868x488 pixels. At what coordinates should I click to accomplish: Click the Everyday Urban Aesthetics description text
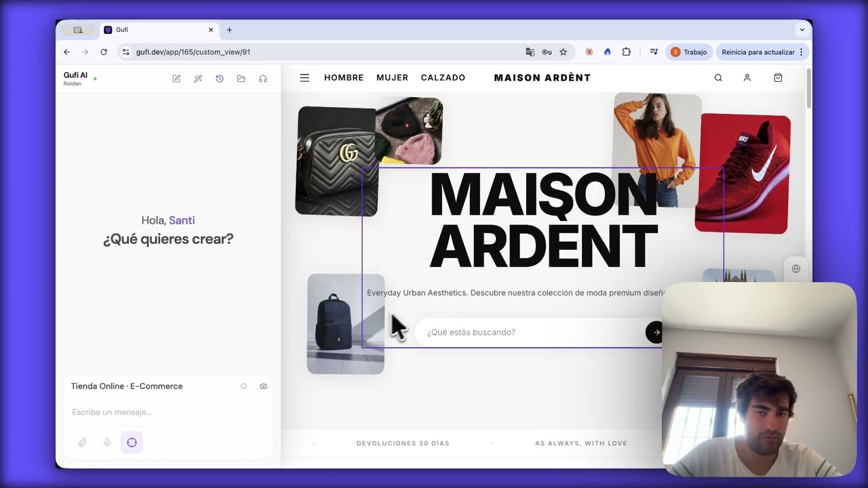[515, 293]
